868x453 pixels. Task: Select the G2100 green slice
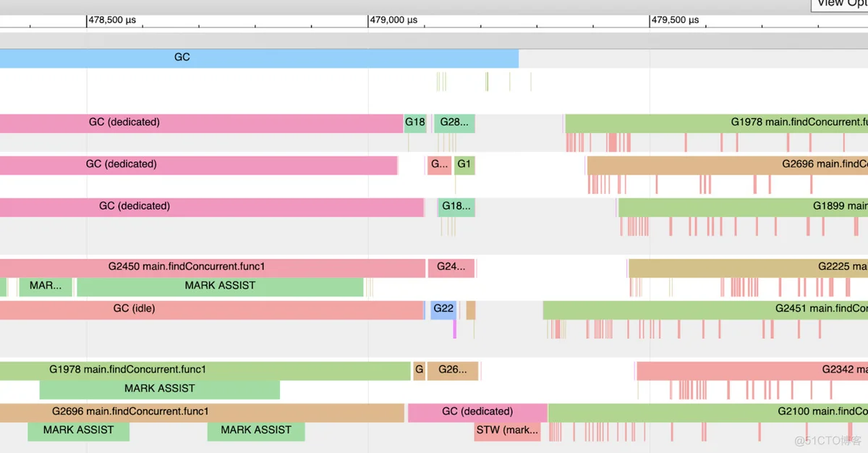tap(708, 412)
